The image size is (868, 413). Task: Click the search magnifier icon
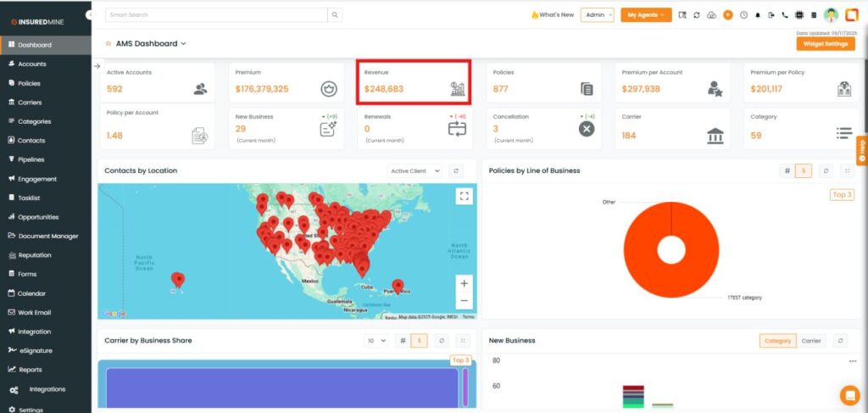click(x=336, y=15)
